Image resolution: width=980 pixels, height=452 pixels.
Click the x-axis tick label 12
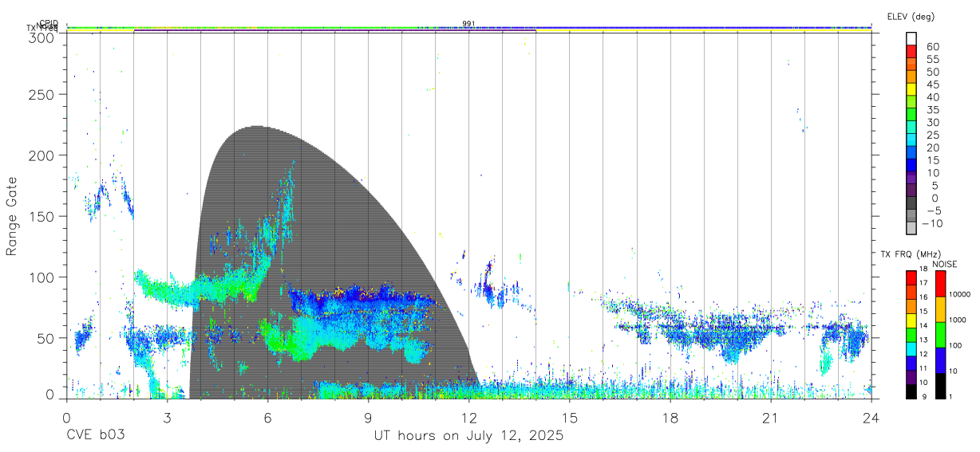pos(468,418)
